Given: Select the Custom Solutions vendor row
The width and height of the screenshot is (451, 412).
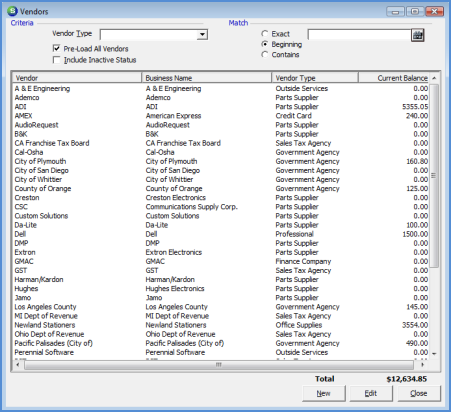Looking at the screenshot, I should point(221,216).
